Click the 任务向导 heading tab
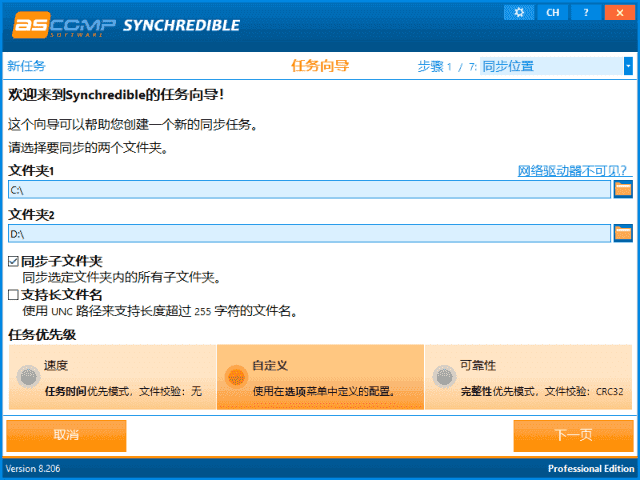640x480 pixels. pyautogui.click(x=320, y=66)
